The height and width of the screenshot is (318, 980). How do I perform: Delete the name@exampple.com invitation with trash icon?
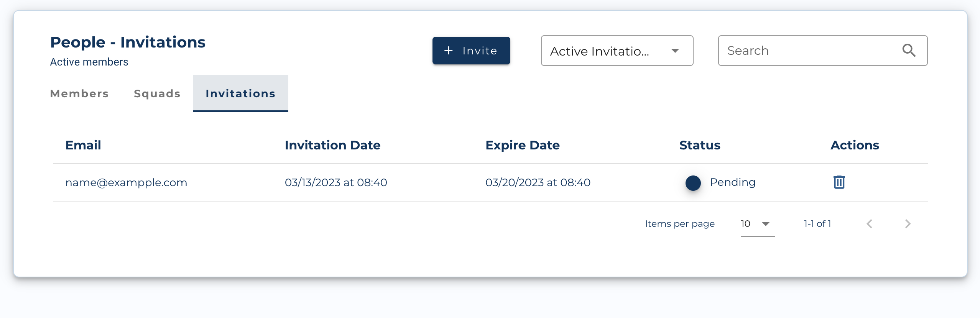coord(839,182)
